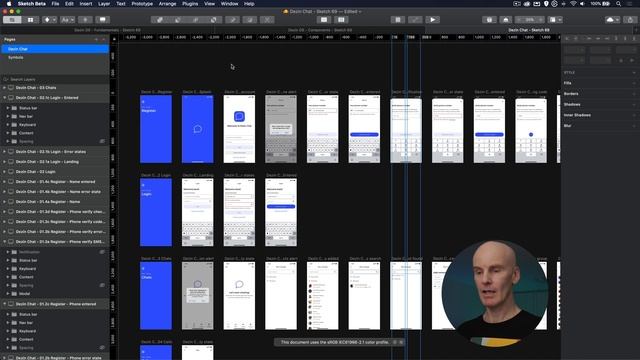640x360 pixels.
Task: Switch to the layer list view button
Action: coord(12,20)
